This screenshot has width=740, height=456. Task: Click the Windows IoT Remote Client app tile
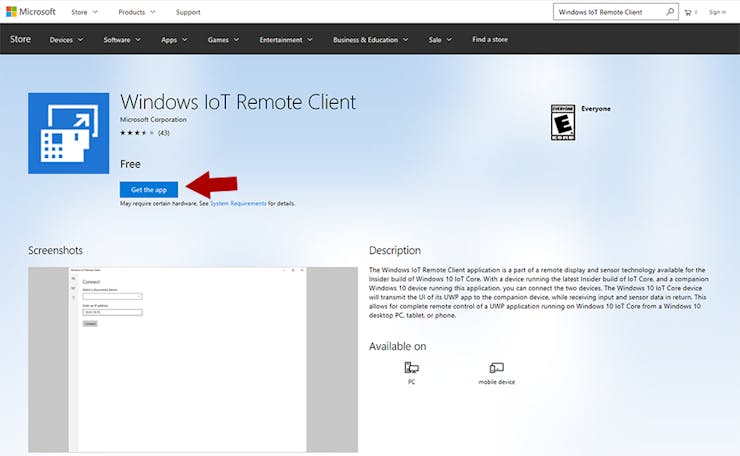pos(68,133)
